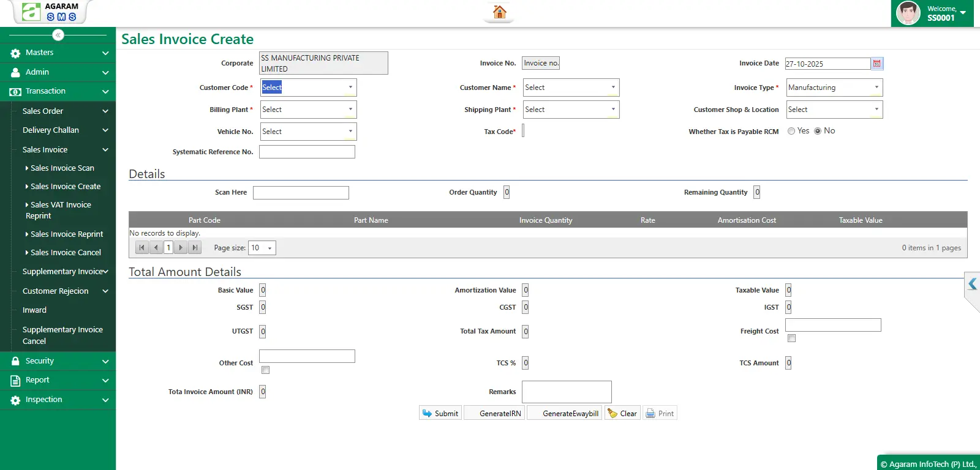This screenshot has height=470, width=980.
Task: Click the Invoice Date text field
Action: 827,64
